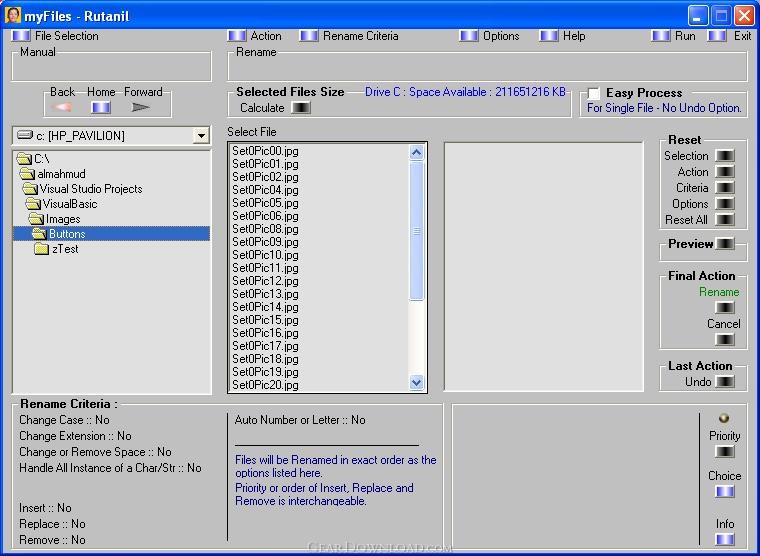Viewport: 760px width, 556px height.
Task: Select file Set0Pic16.jpg
Action: tap(265, 333)
